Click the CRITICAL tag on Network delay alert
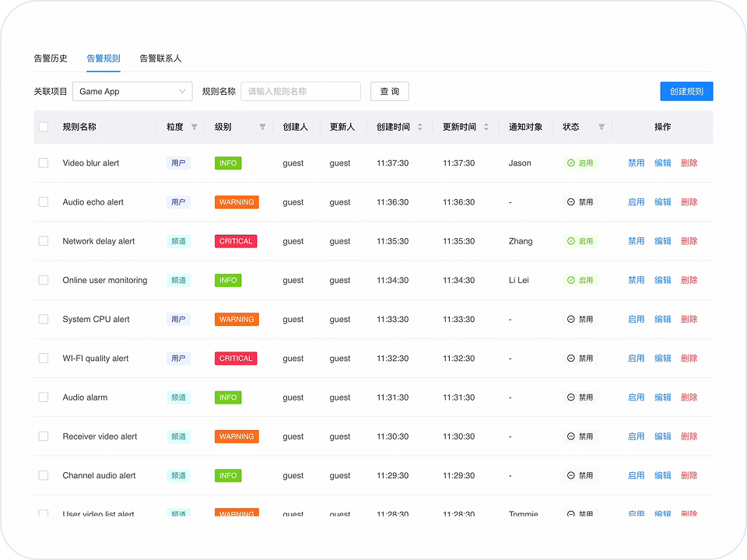Viewport: 747px width, 560px height. point(236,241)
